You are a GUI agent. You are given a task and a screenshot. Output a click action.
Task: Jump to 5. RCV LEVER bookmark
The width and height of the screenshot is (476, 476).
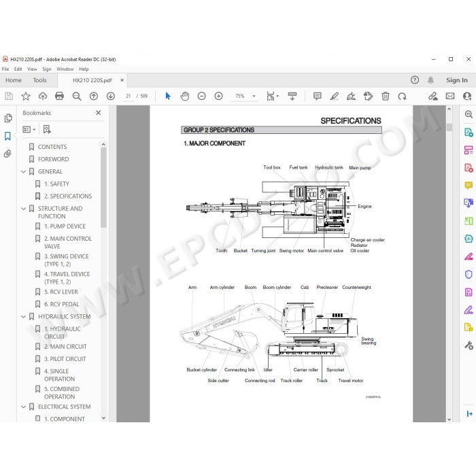61,292
